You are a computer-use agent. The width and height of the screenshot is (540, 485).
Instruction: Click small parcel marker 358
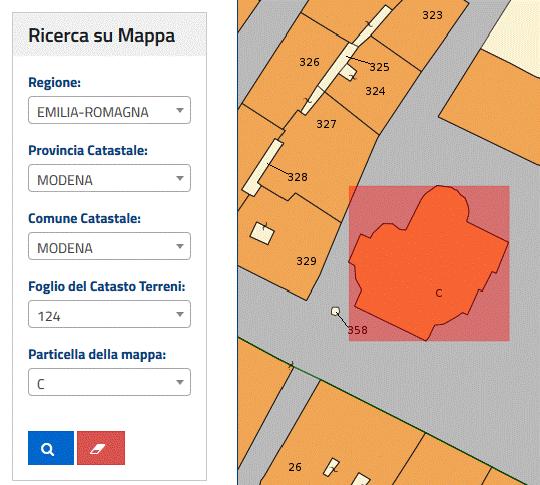335,311
